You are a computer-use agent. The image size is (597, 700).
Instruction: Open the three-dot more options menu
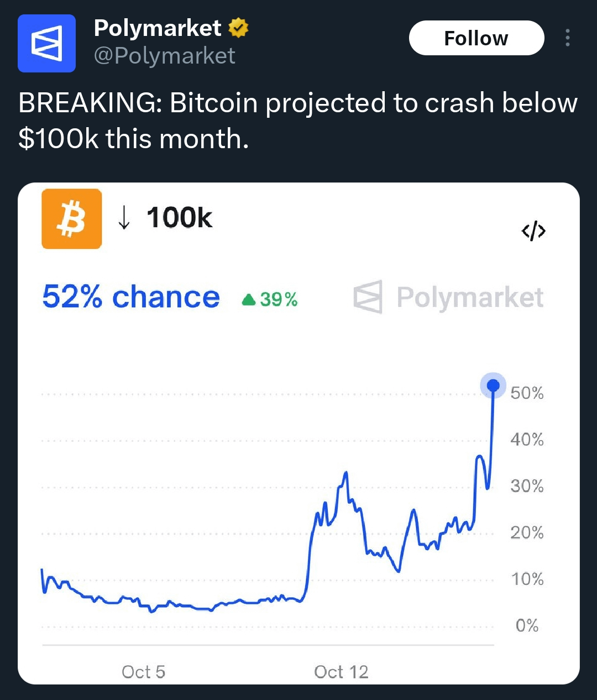567,38
